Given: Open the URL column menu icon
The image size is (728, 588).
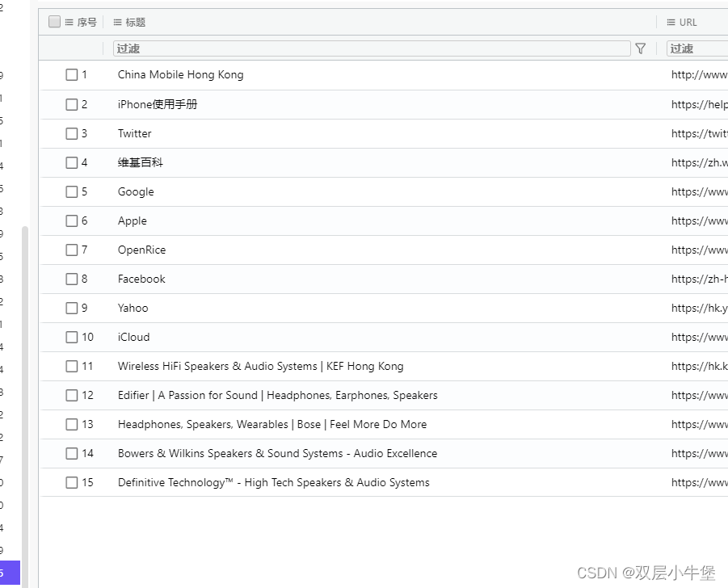Looking at the screenshot, I should coord(671,23).
